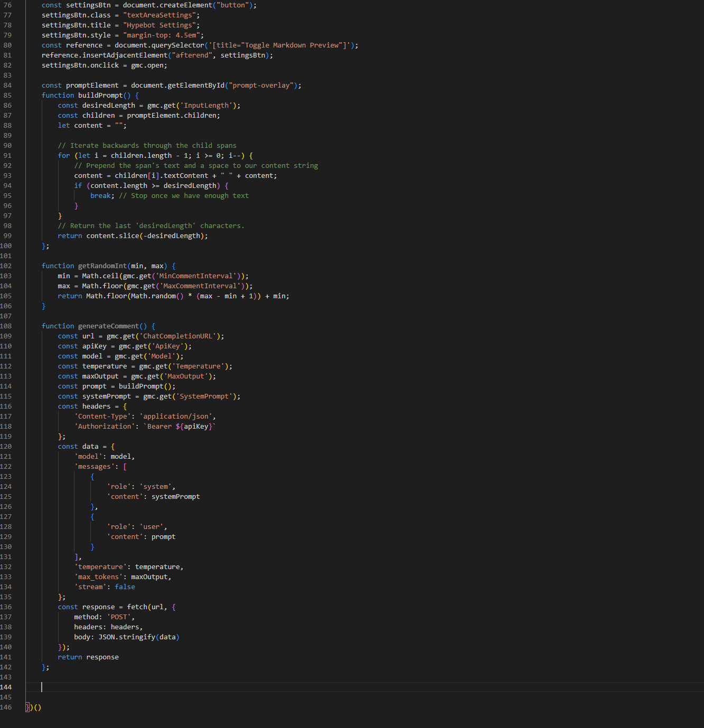Click the 'application/json' string
704x728 pixels.
coord(176,417)
